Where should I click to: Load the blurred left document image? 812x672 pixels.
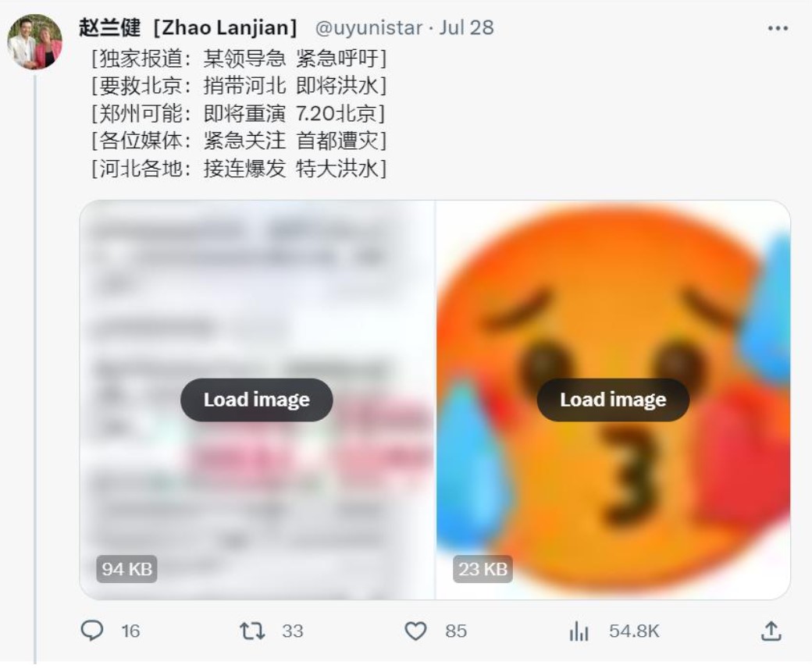(256, 400)
